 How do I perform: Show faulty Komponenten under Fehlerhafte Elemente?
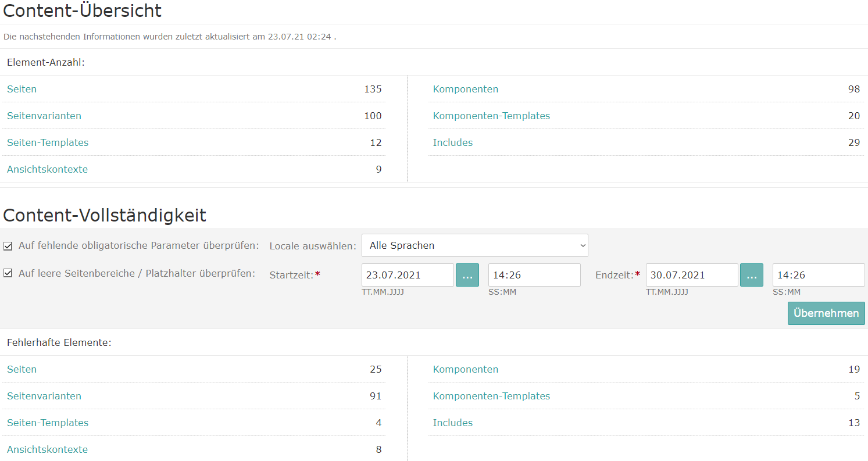point(465,369)
